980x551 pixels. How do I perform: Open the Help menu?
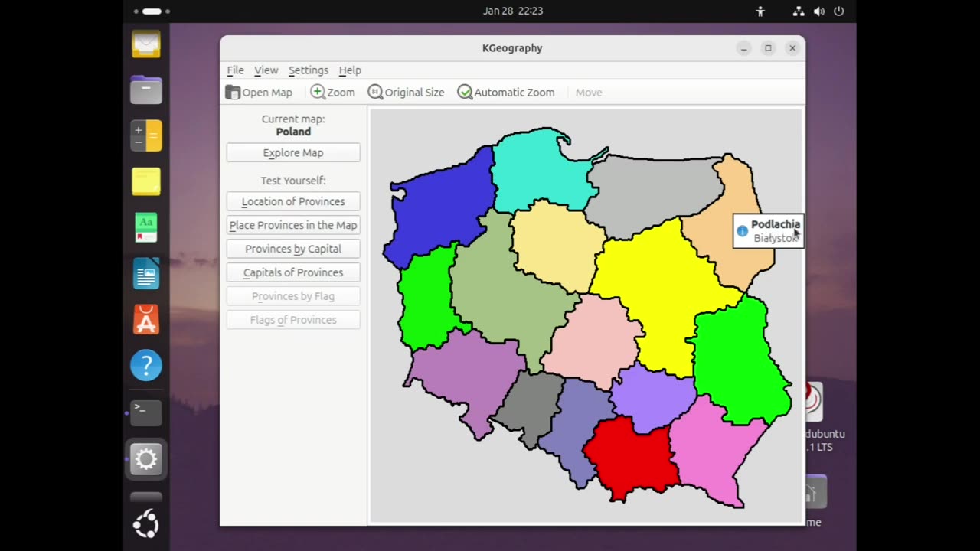tap(350, 70)
